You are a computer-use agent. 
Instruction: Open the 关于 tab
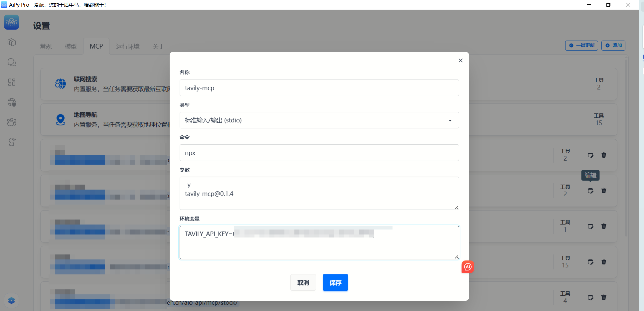(x=158, y=47)
